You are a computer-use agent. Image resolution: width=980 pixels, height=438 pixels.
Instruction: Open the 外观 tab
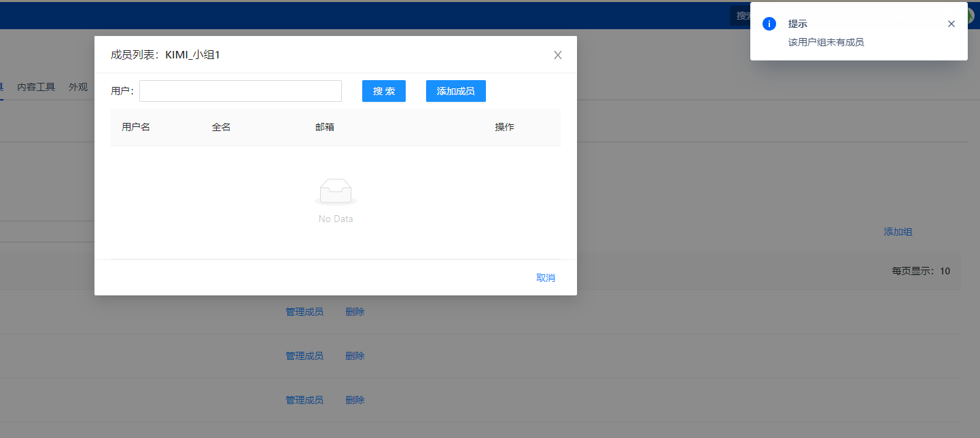tap(78, 87)
